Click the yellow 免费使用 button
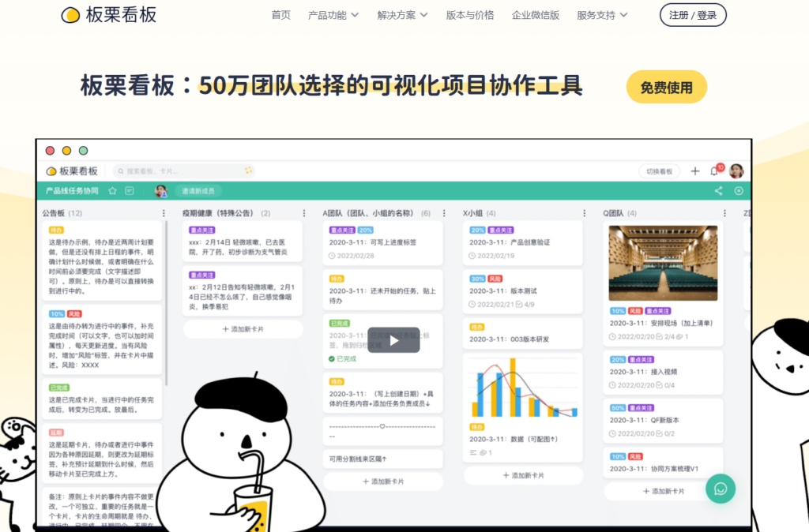The image size is (809, 532). click(666, 88)
